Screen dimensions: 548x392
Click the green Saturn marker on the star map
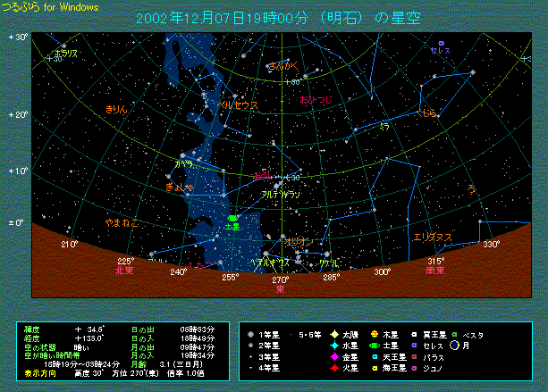click(x=232, y=218)
